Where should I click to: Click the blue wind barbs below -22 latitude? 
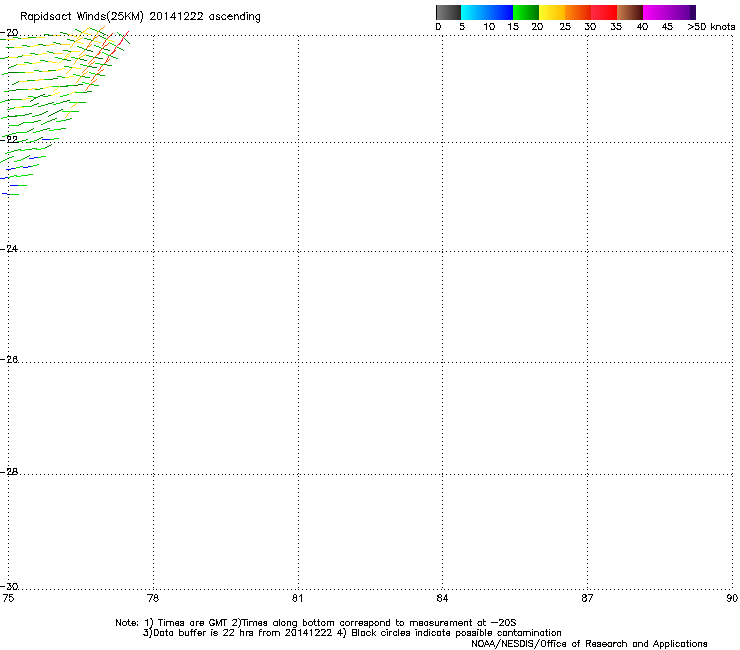(x=19, y=169)
